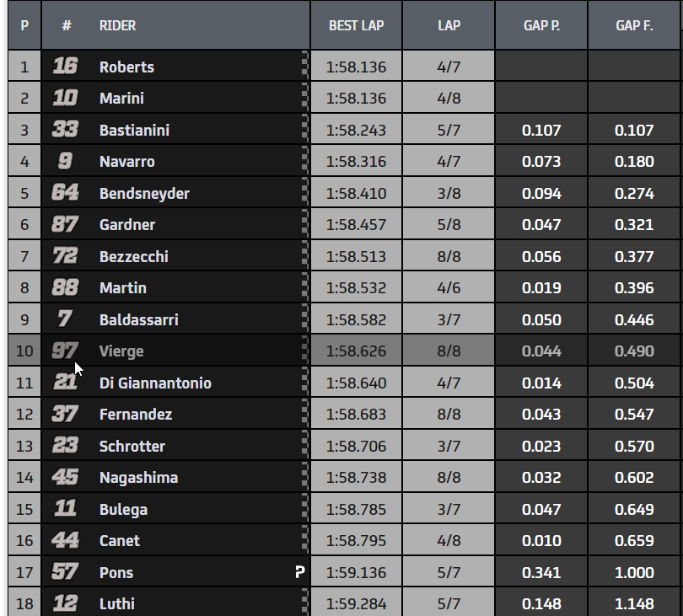Select Vierge's number 97 badge
683x616 pixels.
click(x=65, y=351)
